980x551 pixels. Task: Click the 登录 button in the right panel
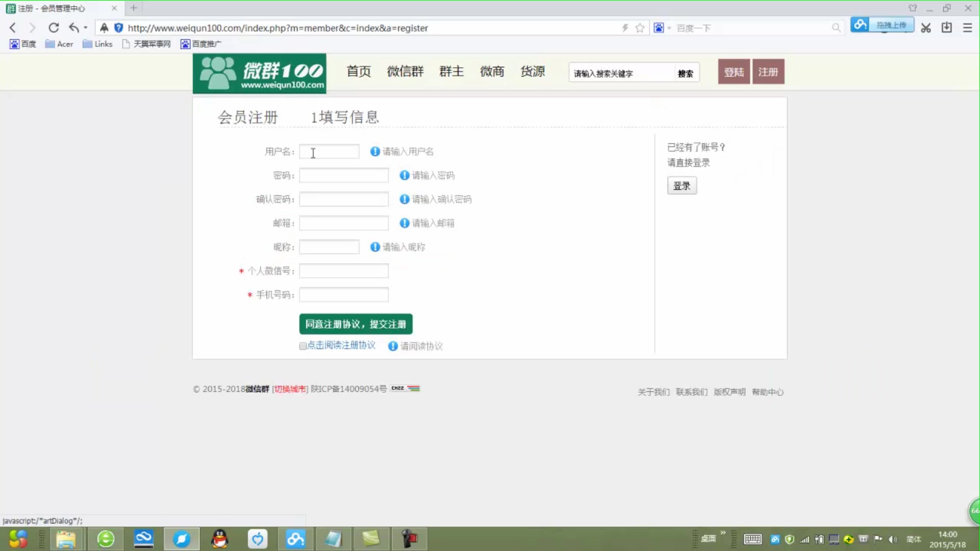tap(682, 185)
